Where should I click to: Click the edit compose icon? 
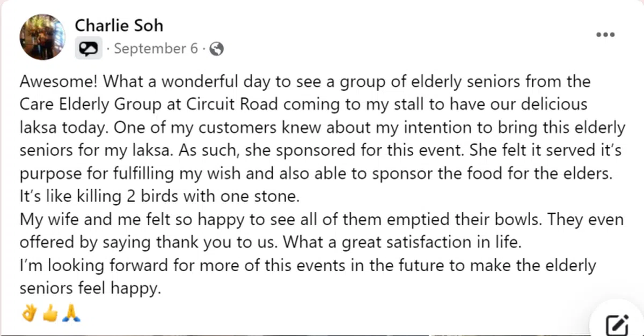617,325
